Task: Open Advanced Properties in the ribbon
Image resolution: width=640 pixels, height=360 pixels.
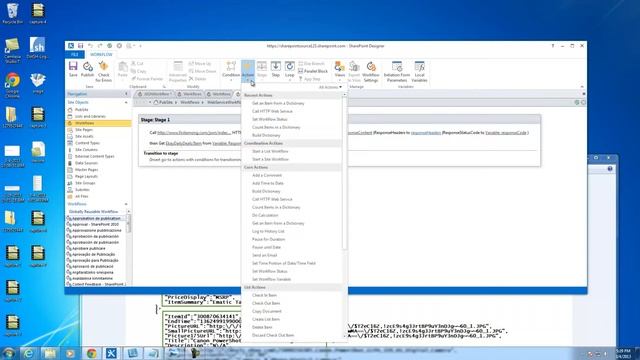Action: (178, 71)
